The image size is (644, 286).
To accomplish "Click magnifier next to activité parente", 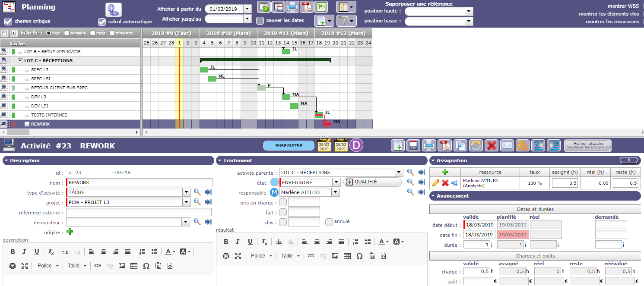I will (x=411, y=172).
